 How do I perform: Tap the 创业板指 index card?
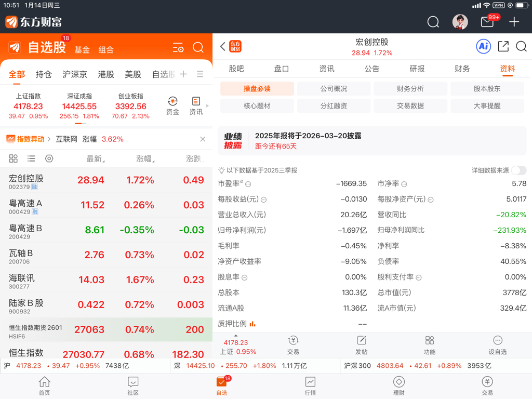tap(130, 106)
